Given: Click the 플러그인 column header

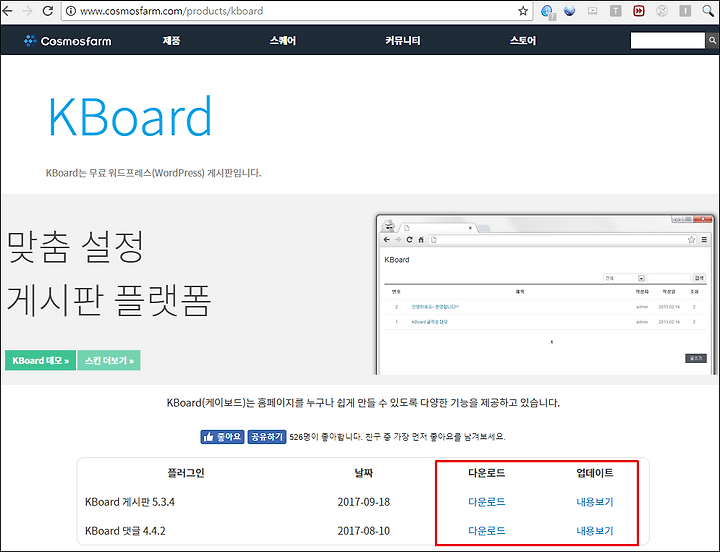Looking at the screenshot, I should point(186,473).
